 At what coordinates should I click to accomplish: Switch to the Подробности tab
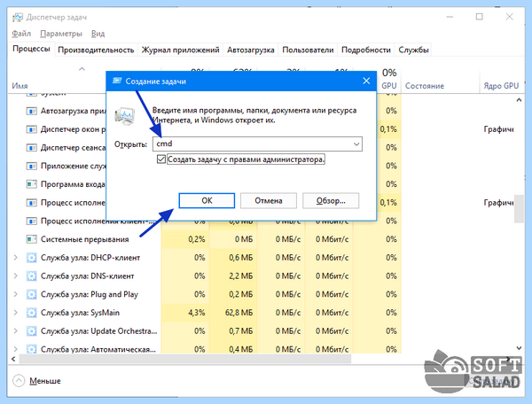(x=365, y=50)
